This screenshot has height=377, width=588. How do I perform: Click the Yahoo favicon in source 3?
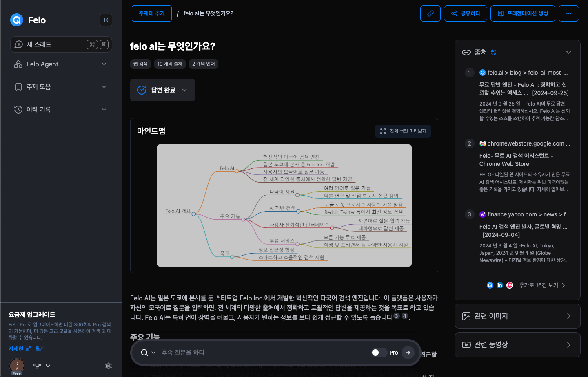(483, 214)
